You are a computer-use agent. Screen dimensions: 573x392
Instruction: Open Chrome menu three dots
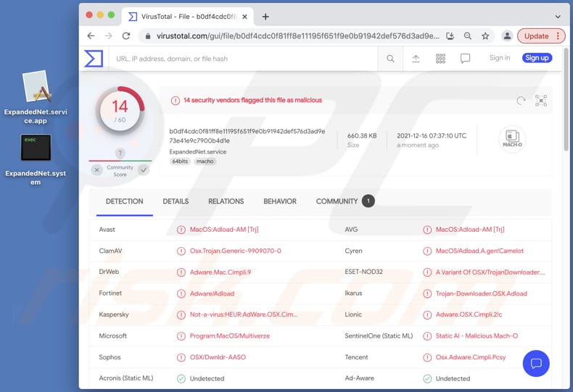tap(558, 36)
